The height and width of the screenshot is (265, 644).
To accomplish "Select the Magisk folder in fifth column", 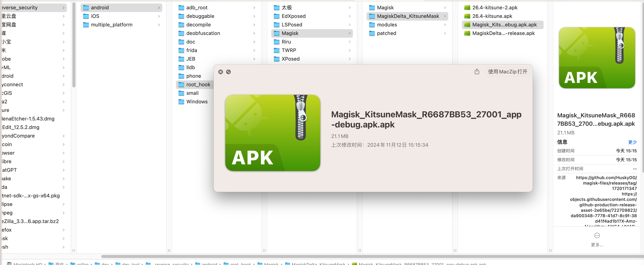I will (407, 8).
